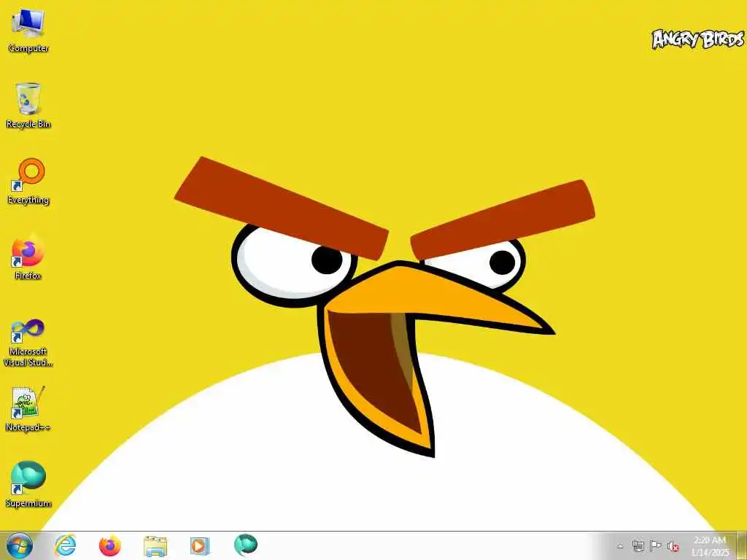
Task: Click the Show desktop button
Action: tap(742, 545)
